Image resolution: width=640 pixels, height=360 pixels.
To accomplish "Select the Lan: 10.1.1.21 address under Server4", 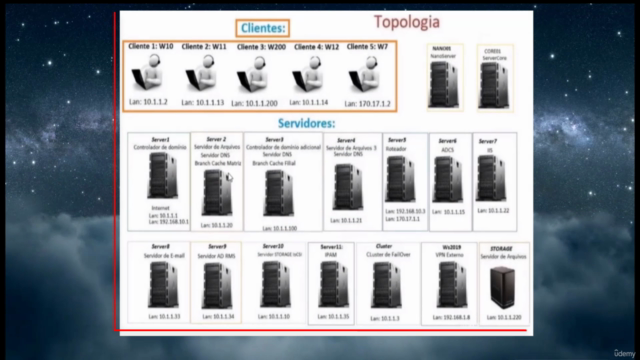I will (346, 220).
